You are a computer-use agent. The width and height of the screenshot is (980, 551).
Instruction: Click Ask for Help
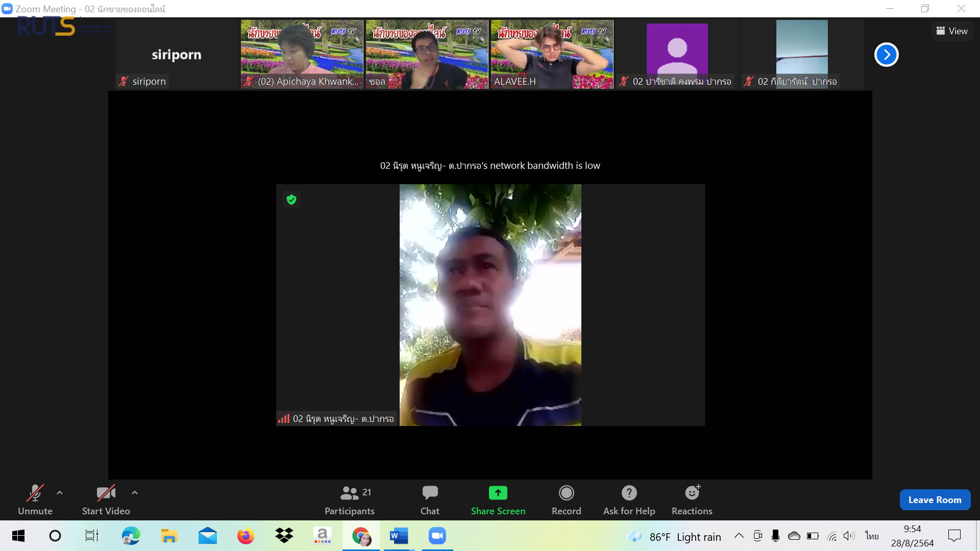click(629, 500)
